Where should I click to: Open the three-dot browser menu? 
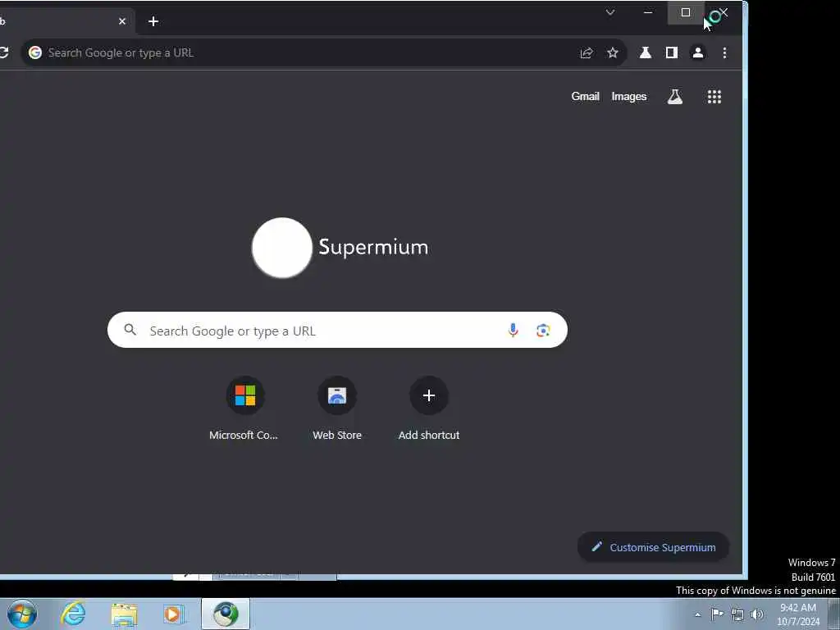724,52
